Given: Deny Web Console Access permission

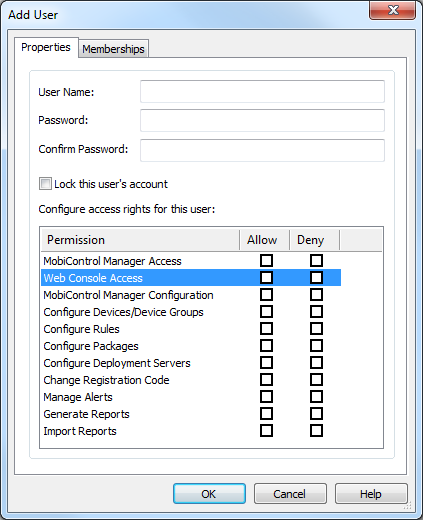Looking at the screenshot, I should point(316,278).
